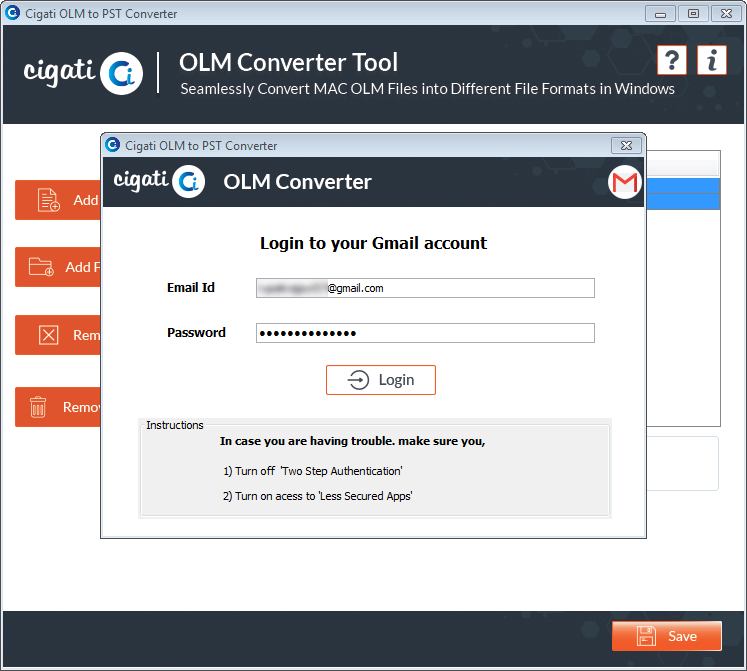Select the 'Login to your Gmail account' heading
747x671 pixels.
[374, 243]
